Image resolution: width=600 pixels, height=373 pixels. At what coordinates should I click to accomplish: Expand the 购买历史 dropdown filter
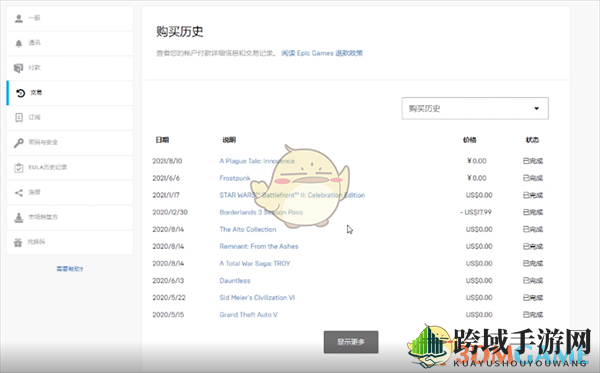[475, 108]
